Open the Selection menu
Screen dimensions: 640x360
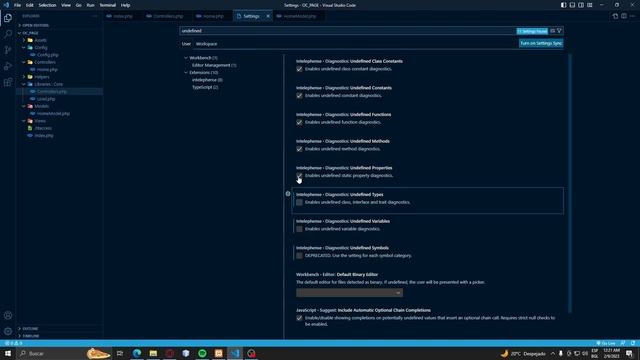coord(47,5)
